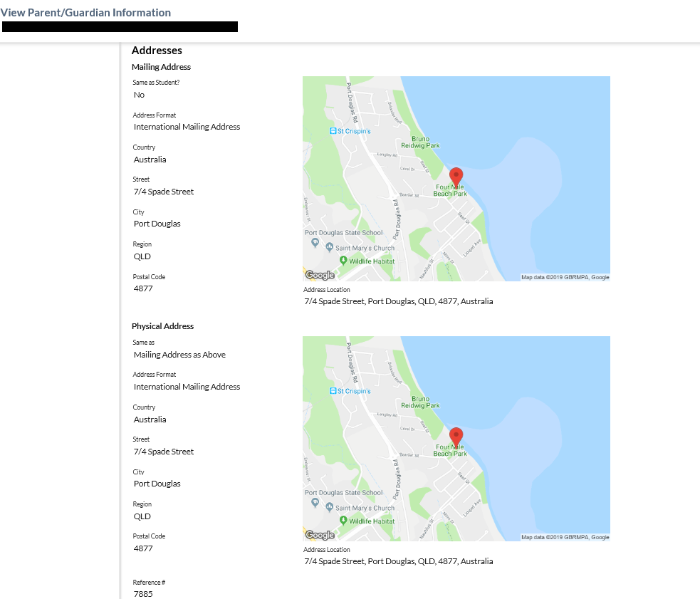Click the Address Location text under the Mailing Address map
The image size is (700, 599).
[398, 301]
